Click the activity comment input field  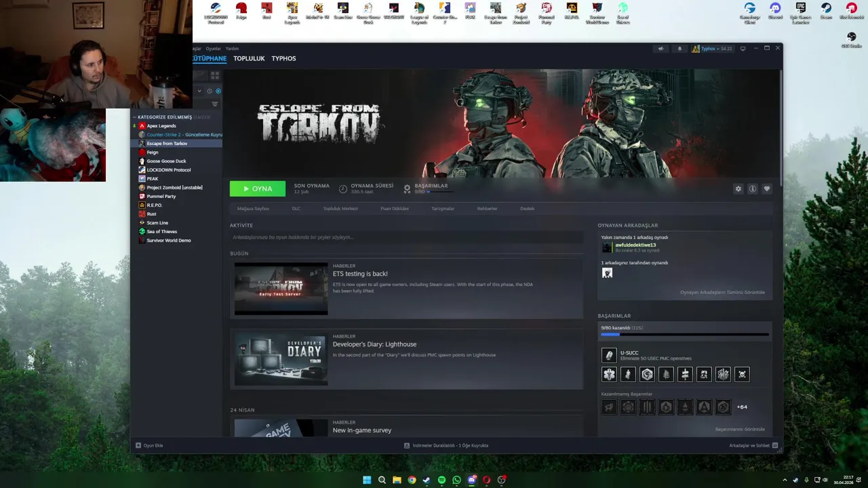pyautogui.click(x=406, y=237)
